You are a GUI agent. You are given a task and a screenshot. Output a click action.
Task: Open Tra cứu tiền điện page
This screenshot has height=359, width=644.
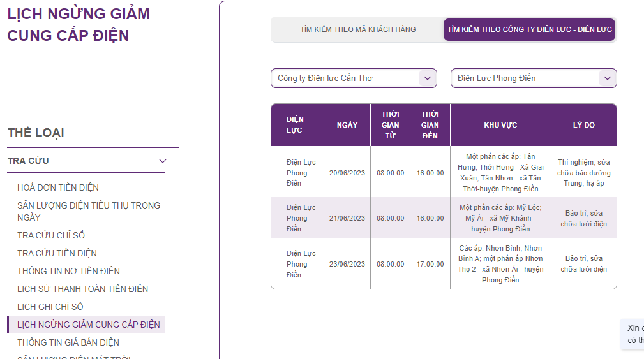57,253
